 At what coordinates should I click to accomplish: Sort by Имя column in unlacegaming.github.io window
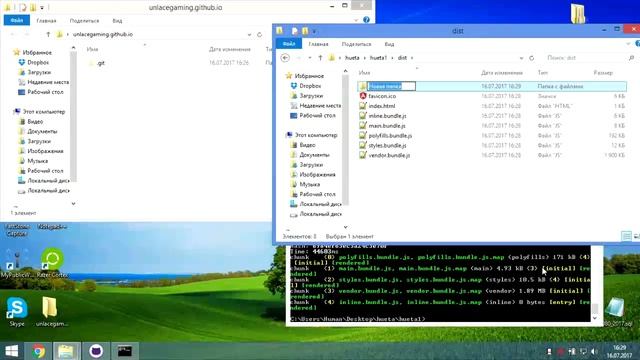click(x=92, y=49)
